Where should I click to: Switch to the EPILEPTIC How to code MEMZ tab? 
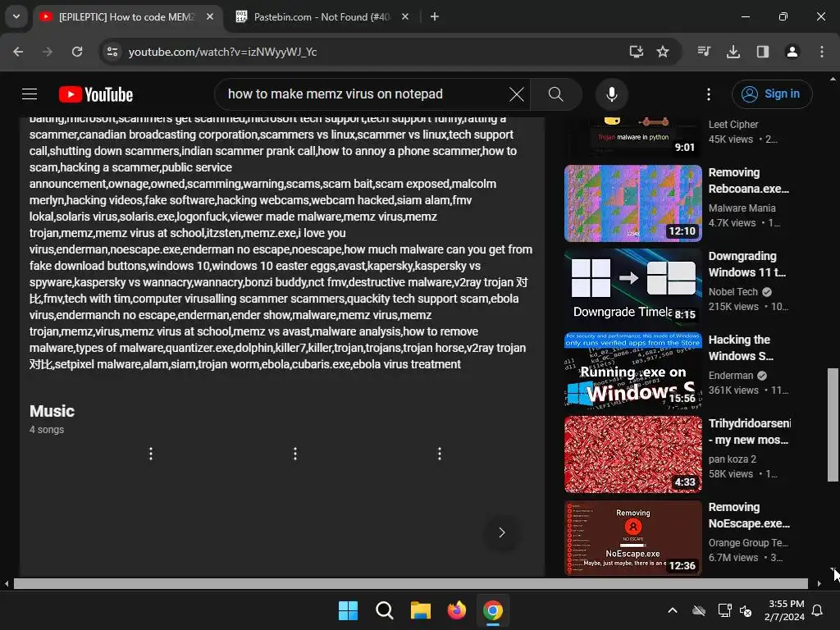pos(126,17)
